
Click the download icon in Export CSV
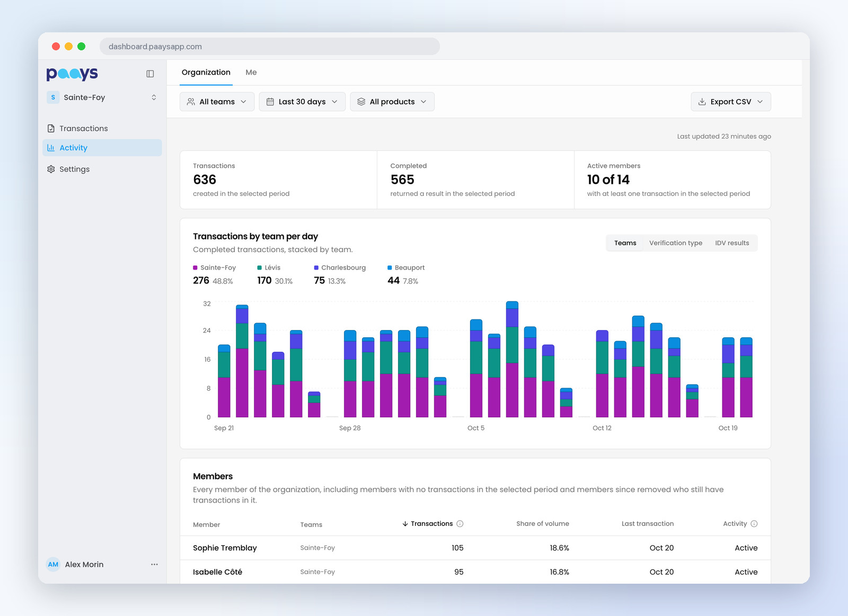pyautogui.click(x=702, y=102)
